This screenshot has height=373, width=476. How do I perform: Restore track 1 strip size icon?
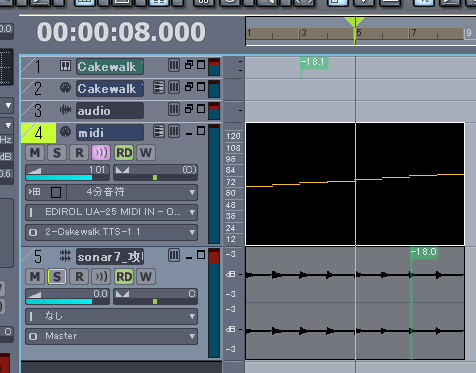[x=189, y=65]
